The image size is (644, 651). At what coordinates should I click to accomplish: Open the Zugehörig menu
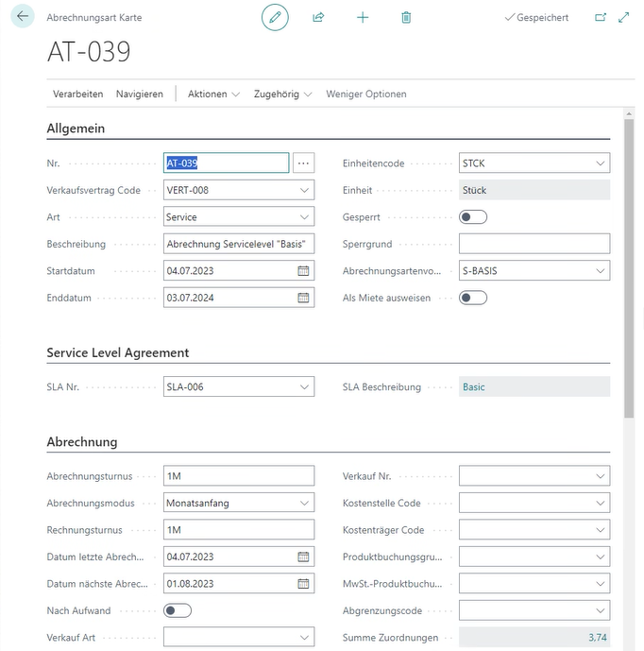[x=283, y=94]
